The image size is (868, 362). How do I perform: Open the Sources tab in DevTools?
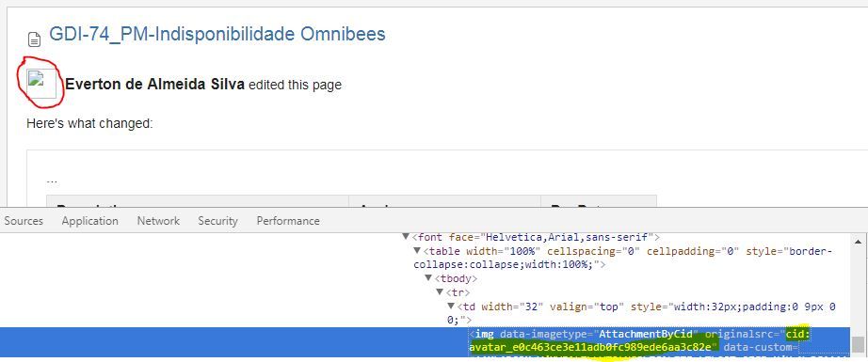point(24,221)
